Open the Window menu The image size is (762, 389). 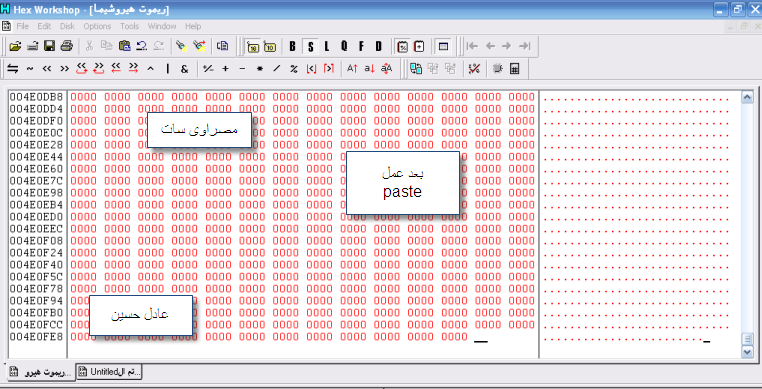[162, 26]
